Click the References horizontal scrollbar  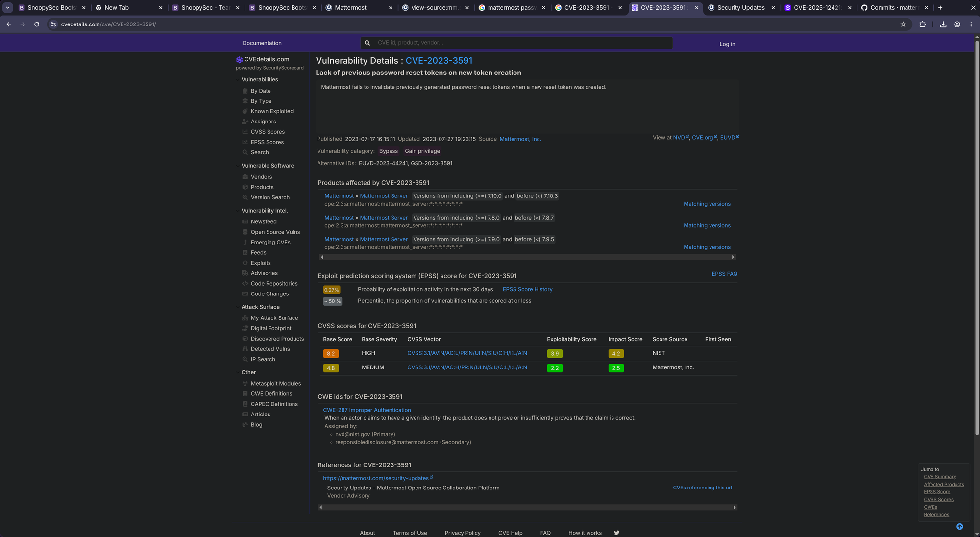527,508
